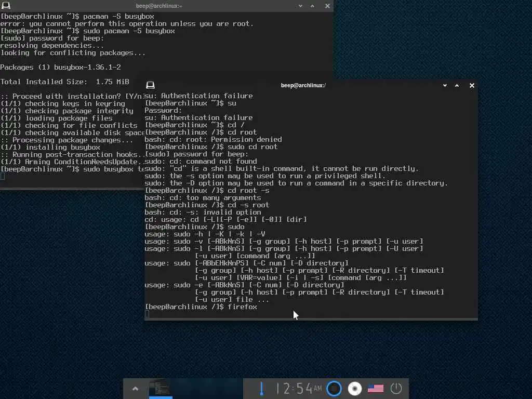Viewport: 532px width, 399px height.
Task: Select the active workspace thumbnail in taskbar
Action: point(161,389)
